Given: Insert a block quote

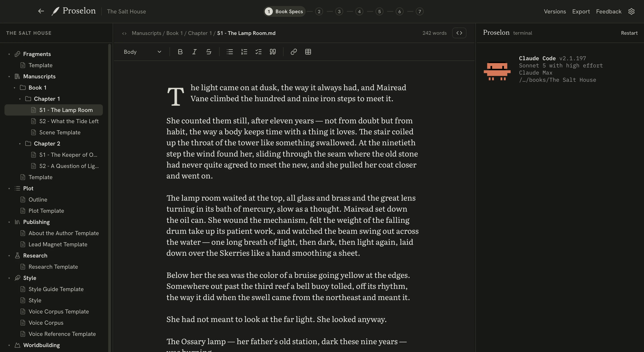Looking at the screenshot, I should [x=273, y=52].
